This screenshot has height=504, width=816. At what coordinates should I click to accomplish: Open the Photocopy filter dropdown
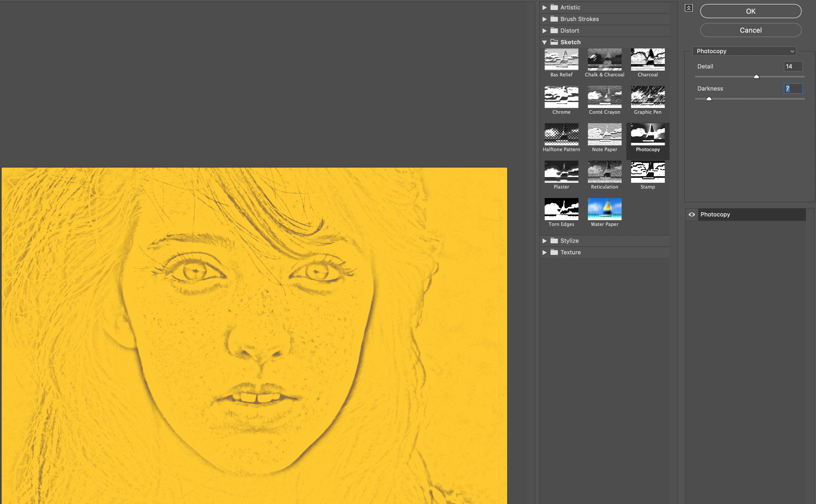tap(744, 51)
